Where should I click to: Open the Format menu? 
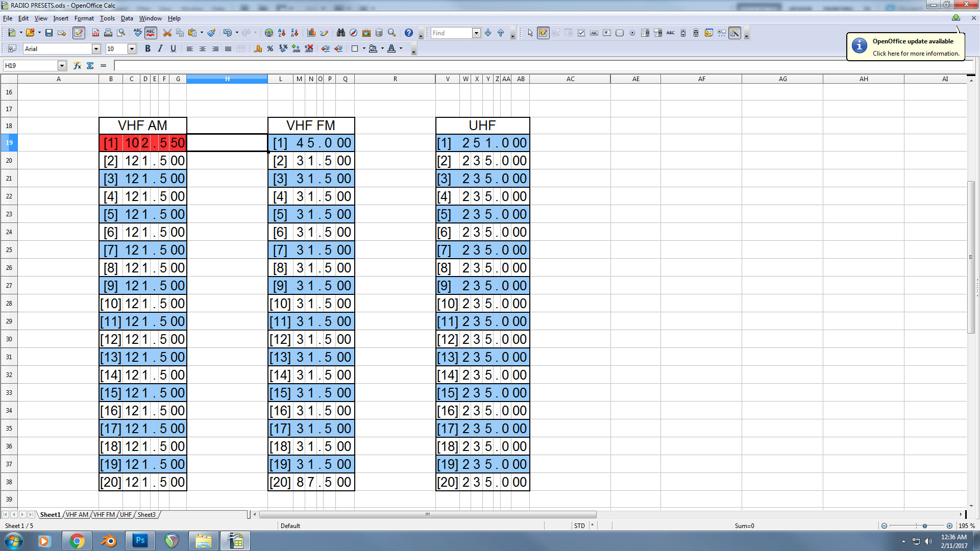tap(84, 18)
